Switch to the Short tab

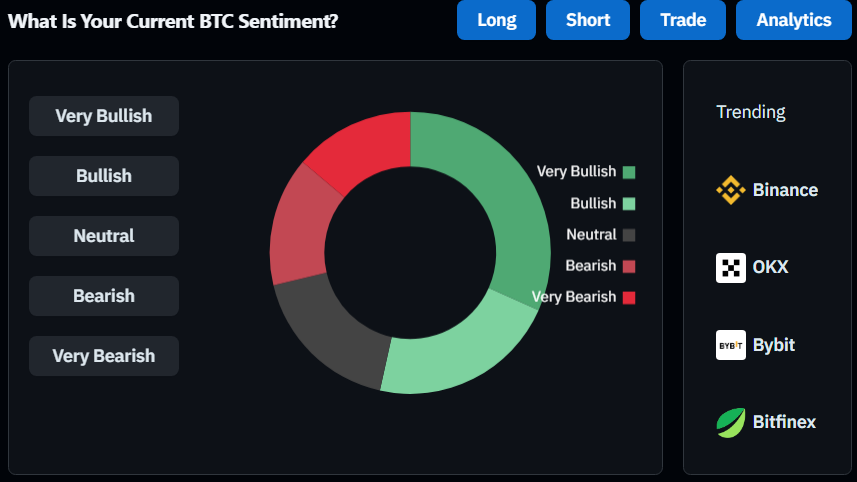[588, 20]
